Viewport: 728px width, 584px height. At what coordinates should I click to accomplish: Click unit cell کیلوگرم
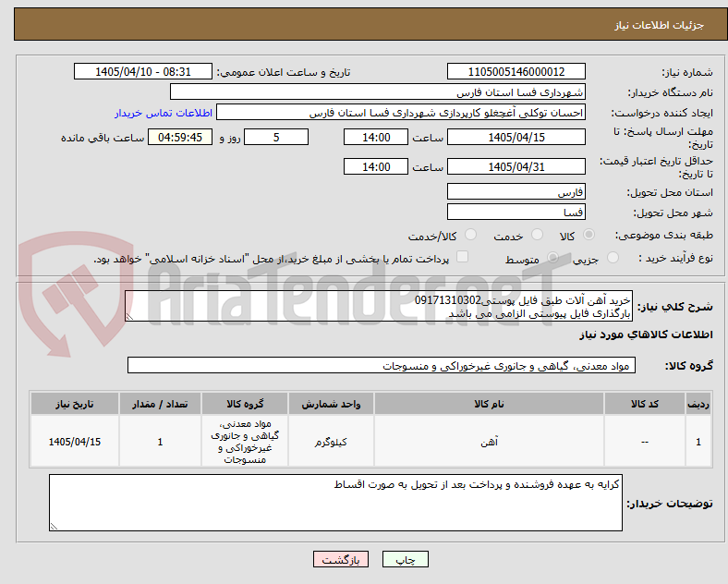pyautogui.click(x=331, y=442)
